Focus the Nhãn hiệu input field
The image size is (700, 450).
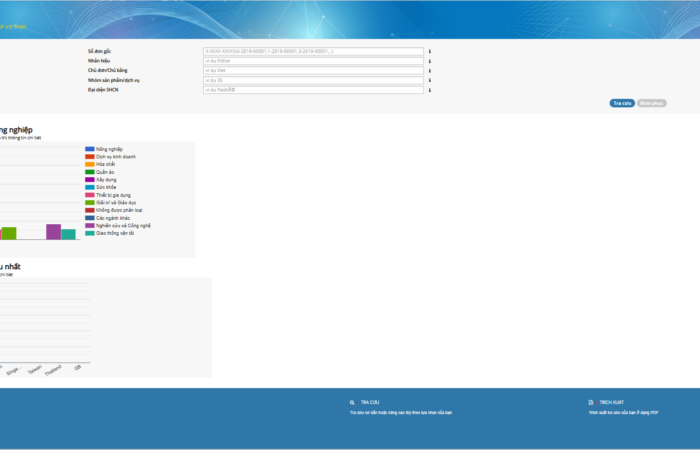tap(313, 61)
